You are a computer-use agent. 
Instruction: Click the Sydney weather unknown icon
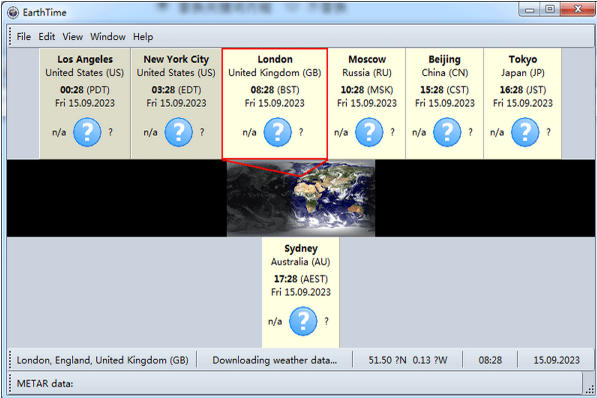[x=303, y=321]
